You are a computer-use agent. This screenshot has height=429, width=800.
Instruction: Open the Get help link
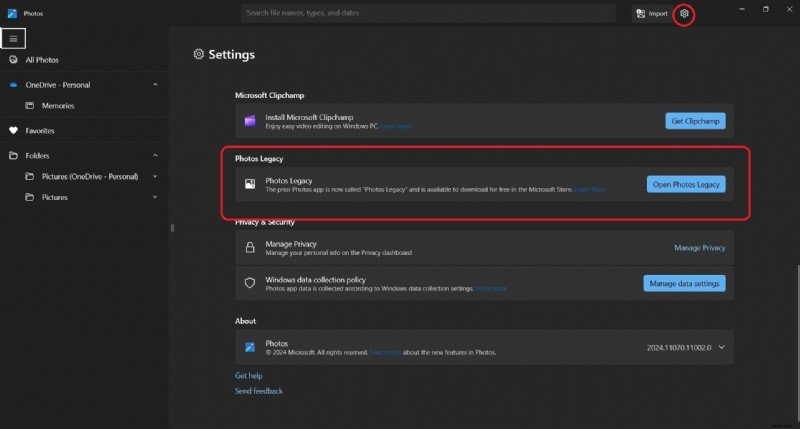(x=248, y=375)
